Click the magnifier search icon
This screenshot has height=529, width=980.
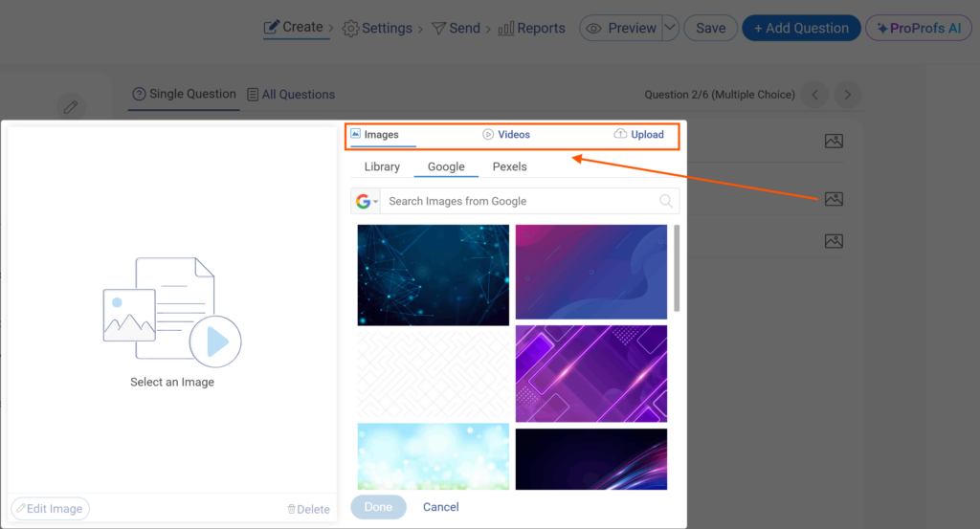pos(666,201)
